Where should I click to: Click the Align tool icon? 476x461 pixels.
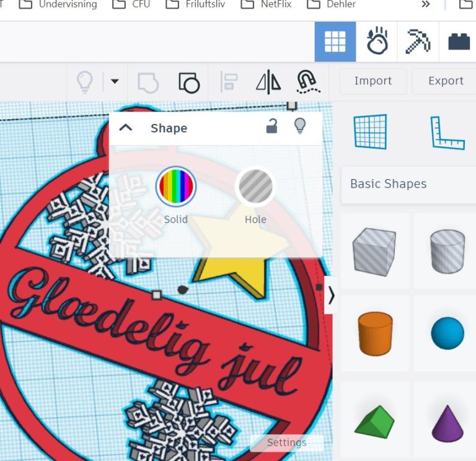click(x=229, y=81)
